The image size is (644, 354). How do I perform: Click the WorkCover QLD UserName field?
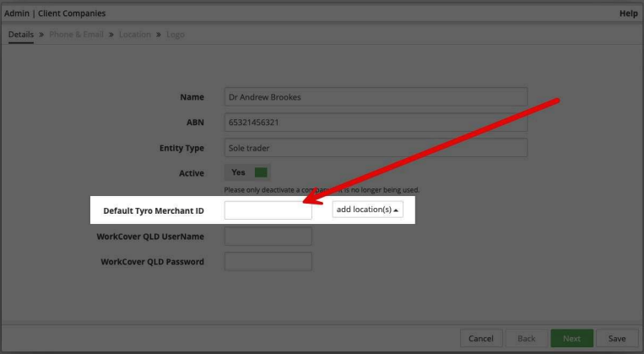268,237
